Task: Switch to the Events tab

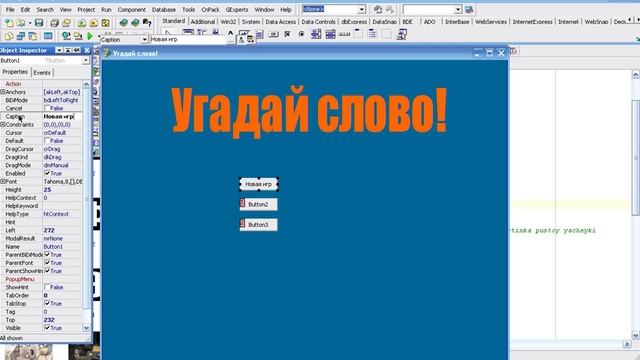Action: pyautogui.click(x=42, y=73)
